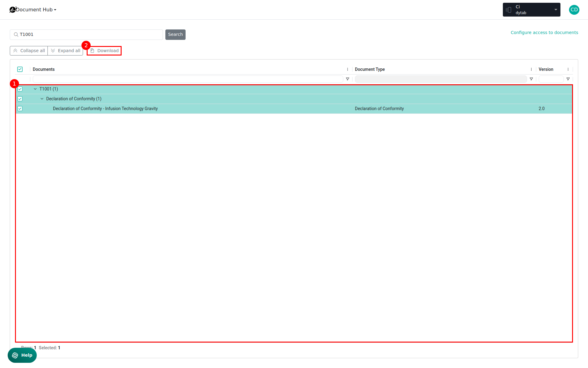Open the Ci dytab organization dropdown
The height and width of the screenshot is (368, 588).
[531, 10]
